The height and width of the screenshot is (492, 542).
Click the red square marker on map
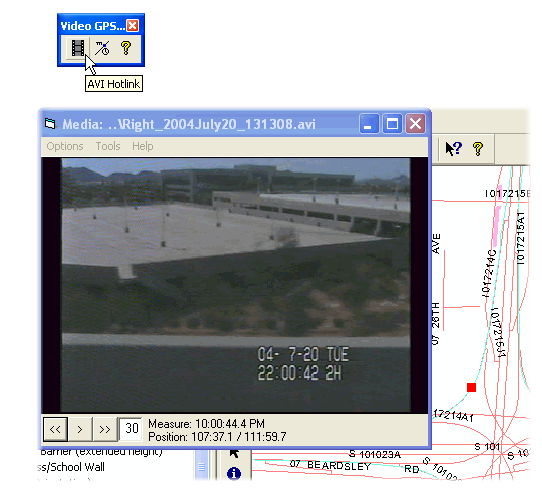[471, 387]
